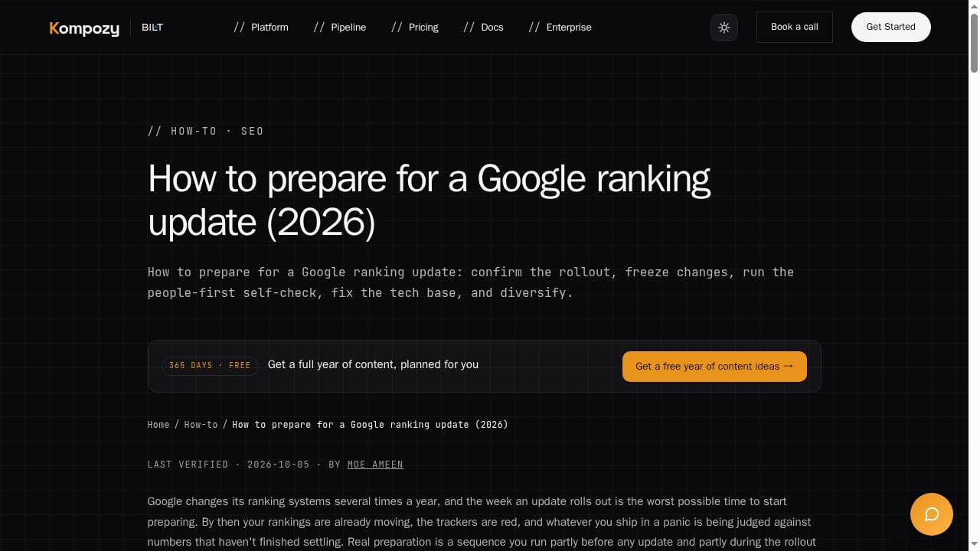Go to the Home breadcrumb
The width and height of the screenshot is (980, 551).
tap(158, 425)
